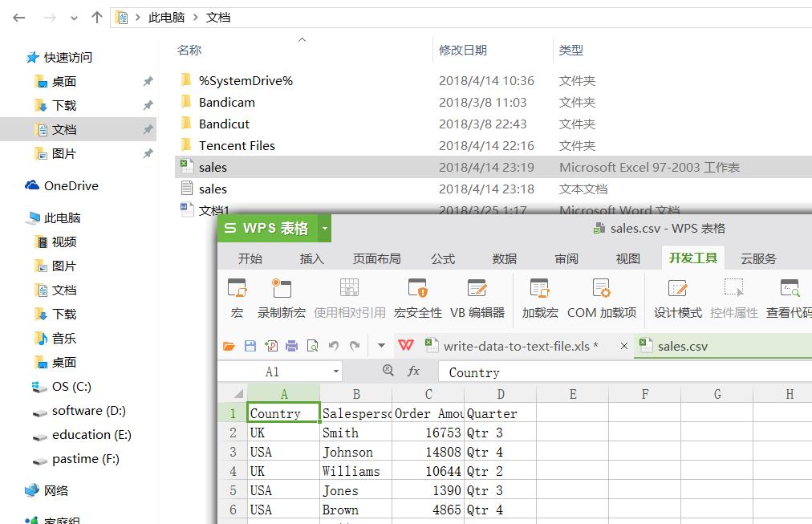This screenshot has height=524, width=812.
Task: Open the Name Box dropdown
Action: click(x=335, y=372)
